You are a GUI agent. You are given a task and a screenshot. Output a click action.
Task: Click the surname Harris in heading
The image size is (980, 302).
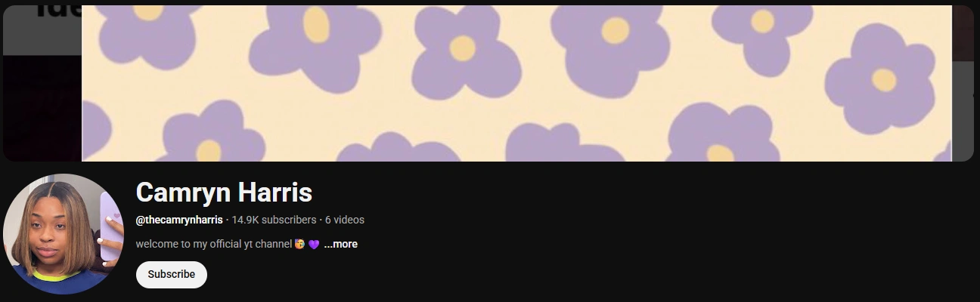[275, 193]
